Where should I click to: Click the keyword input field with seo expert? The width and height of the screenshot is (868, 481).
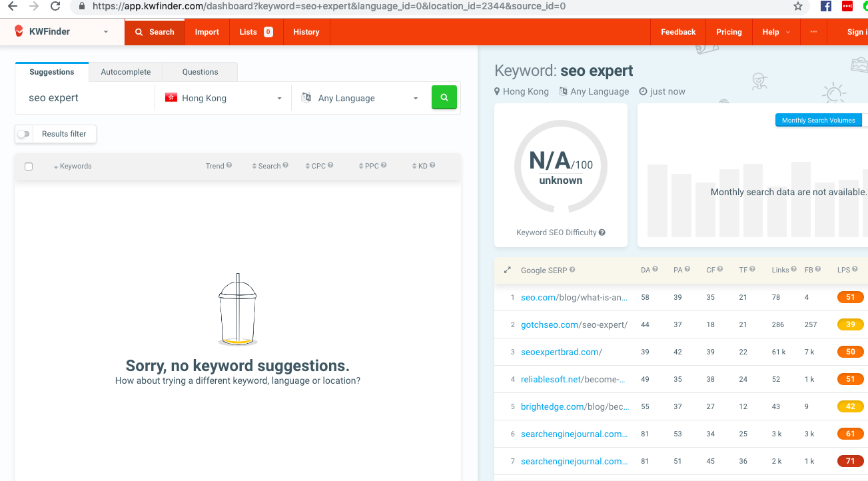tap(85, 98)
